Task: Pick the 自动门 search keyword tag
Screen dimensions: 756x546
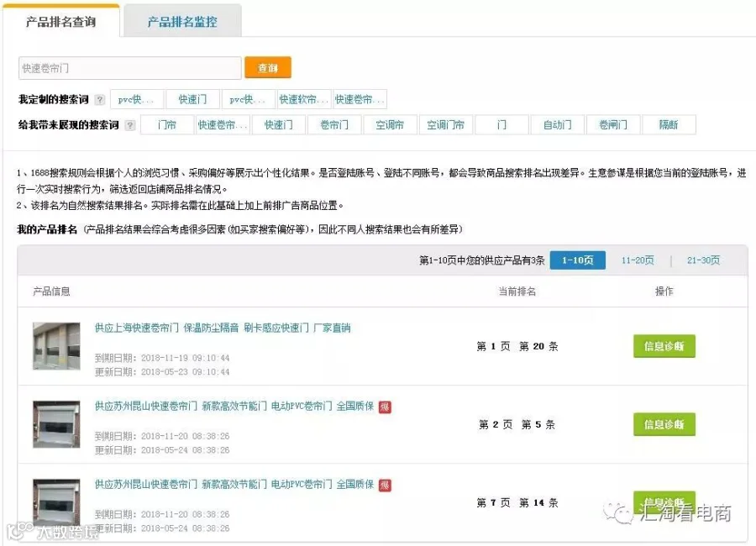Action: click(558, 125)
